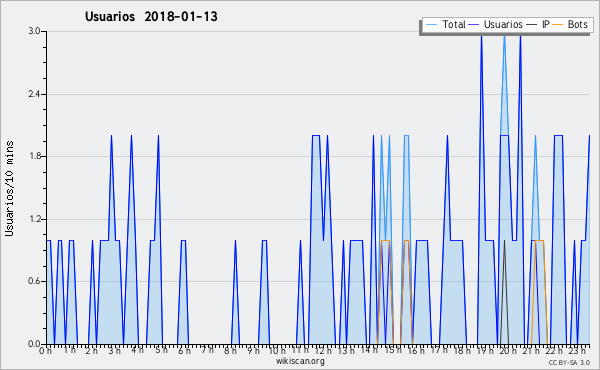
Task: Click the 0.0 y-axis value
Action: coord(34,344)
